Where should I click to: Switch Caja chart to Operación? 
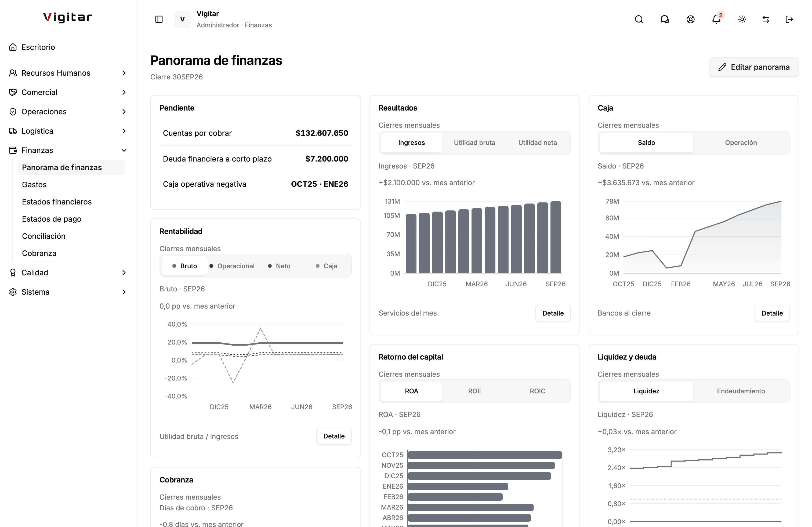[x=741, y=142]
